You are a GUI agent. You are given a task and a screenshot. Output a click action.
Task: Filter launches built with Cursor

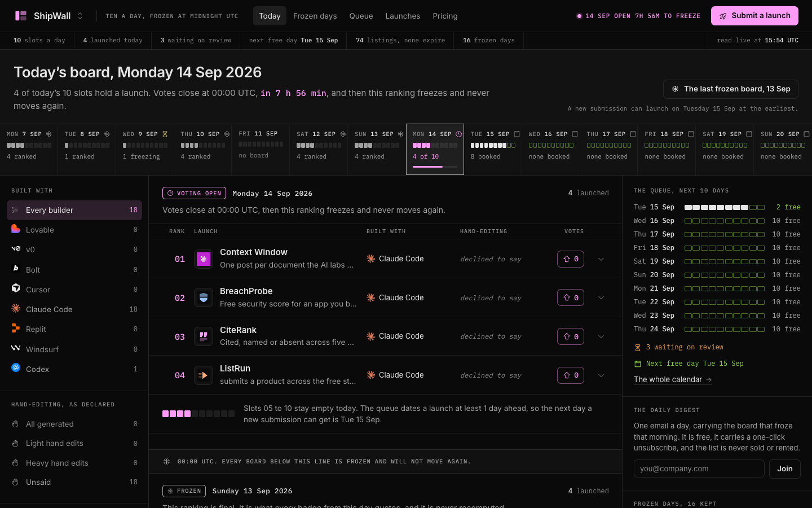pos(74,290)
